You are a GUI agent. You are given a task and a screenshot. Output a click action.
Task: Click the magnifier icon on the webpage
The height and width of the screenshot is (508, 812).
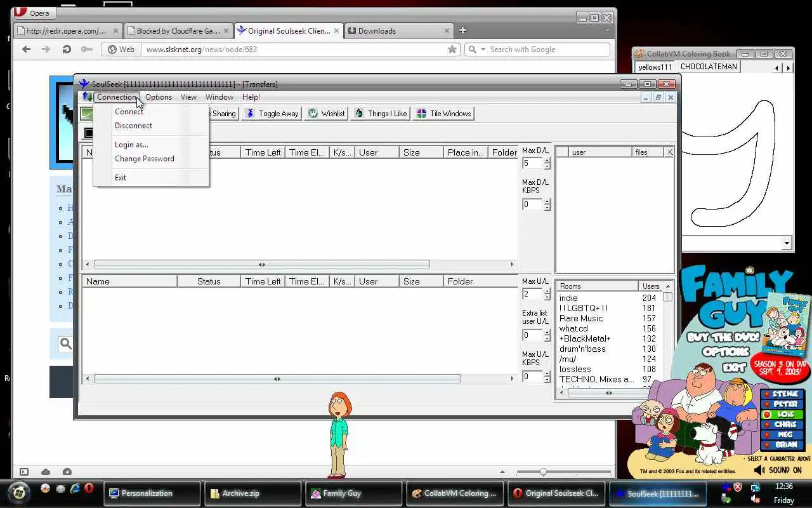(x=66, y=344)
